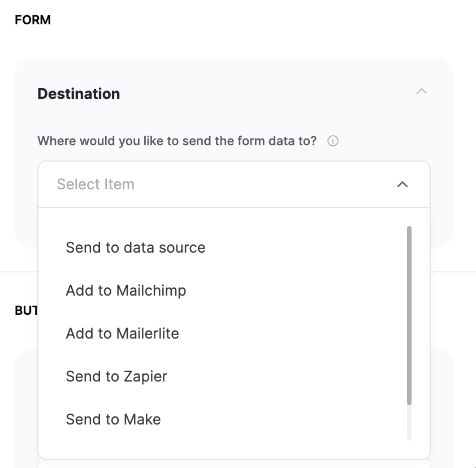
Task: Select the Send to data source option
Action: pos(136,248)
